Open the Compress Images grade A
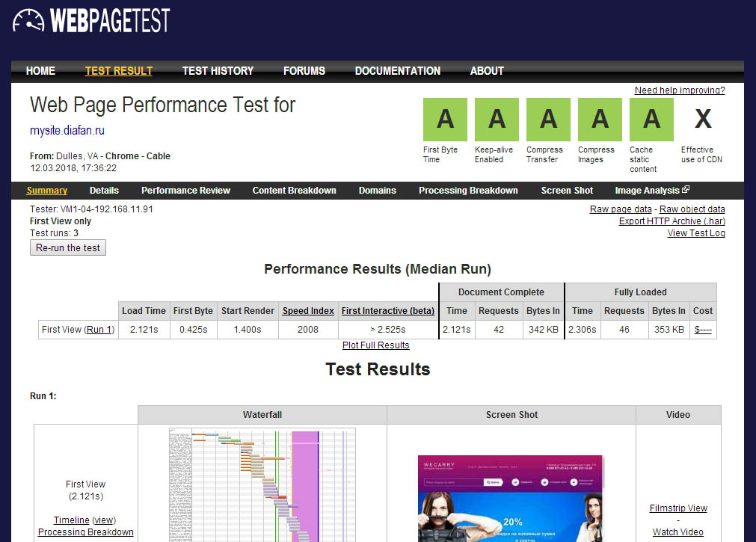756x542 pixels. pos(600,119)
